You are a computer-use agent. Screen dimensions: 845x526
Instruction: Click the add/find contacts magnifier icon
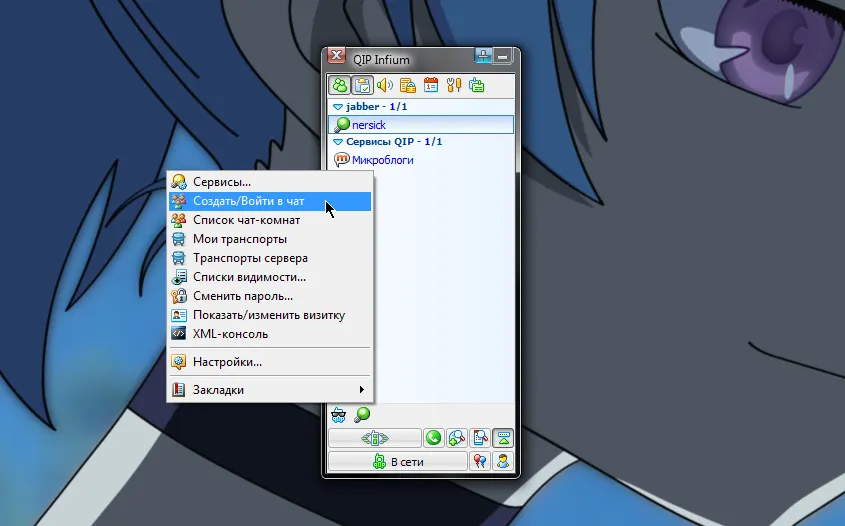pos(457,437)
